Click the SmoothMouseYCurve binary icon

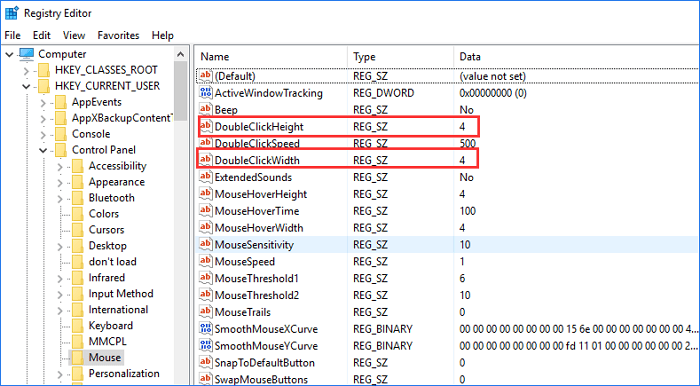point(205,346)
